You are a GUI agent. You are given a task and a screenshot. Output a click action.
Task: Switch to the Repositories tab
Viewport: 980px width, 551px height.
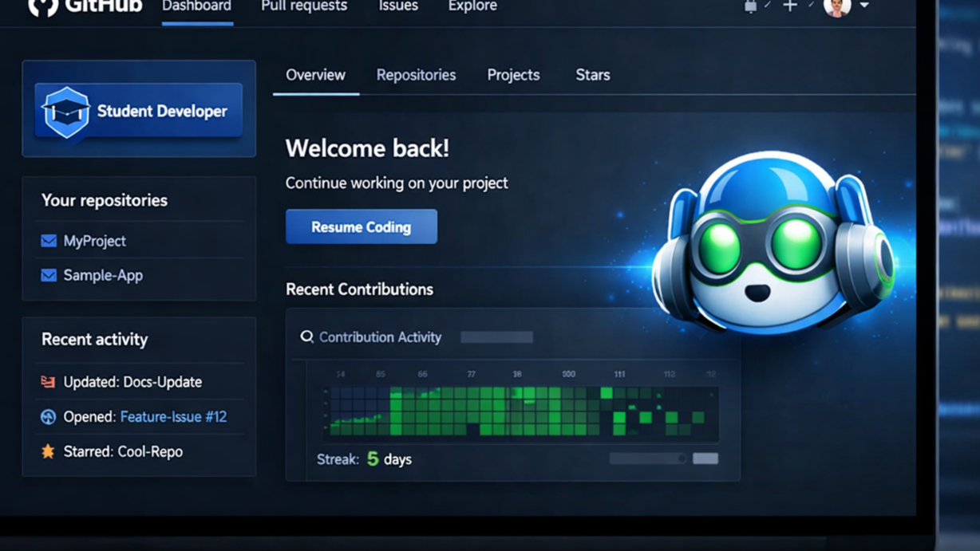pyautogui.click(x=416, y=75)
